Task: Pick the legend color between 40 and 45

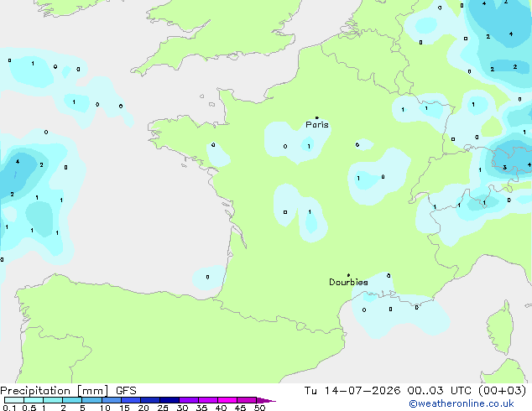Action: pos(227,400)
